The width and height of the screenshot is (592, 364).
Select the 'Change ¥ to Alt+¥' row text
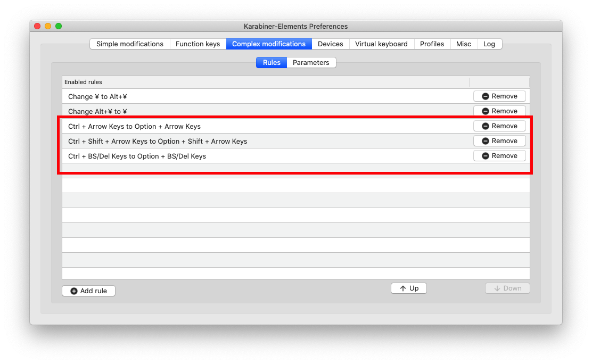click(x=97, y=97)
